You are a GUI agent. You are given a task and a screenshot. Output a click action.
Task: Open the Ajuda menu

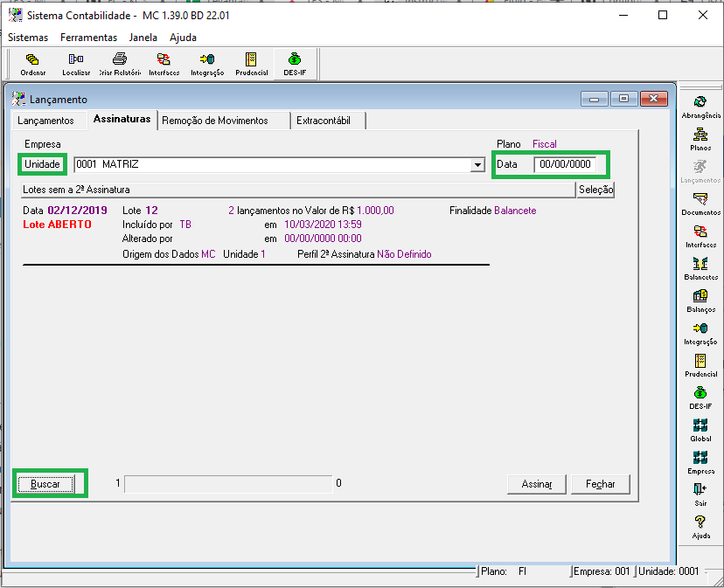pyautogui.click(x=183, y=38)
